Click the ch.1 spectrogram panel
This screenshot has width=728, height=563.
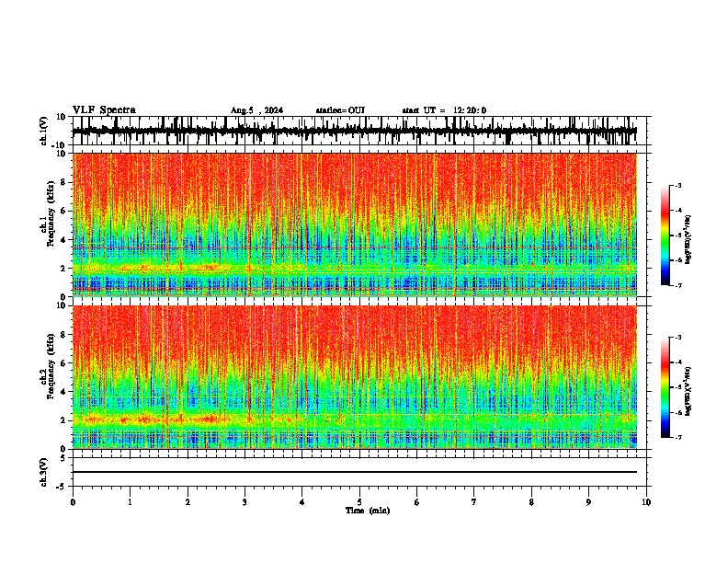click(x=354, y=224)
